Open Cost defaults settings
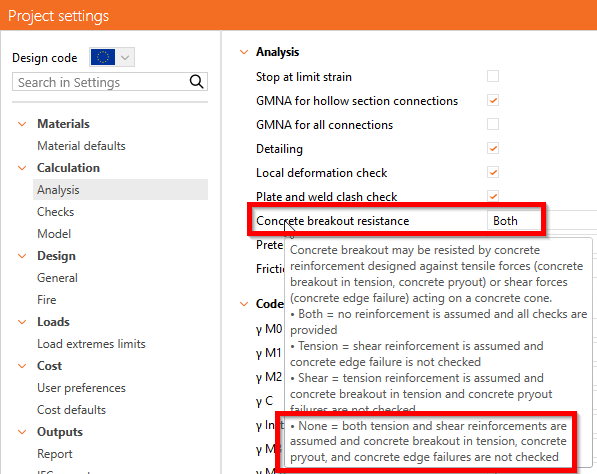 click(x=72, y=410)
